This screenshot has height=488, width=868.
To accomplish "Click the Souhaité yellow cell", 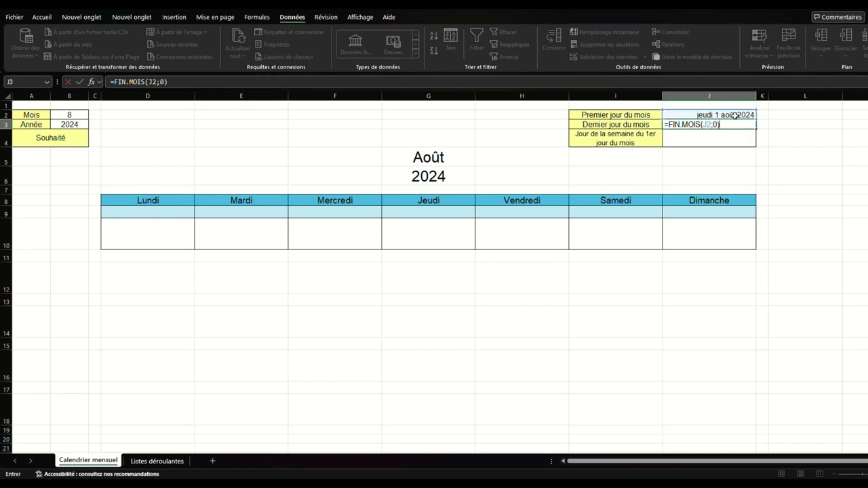I will 50,138.
